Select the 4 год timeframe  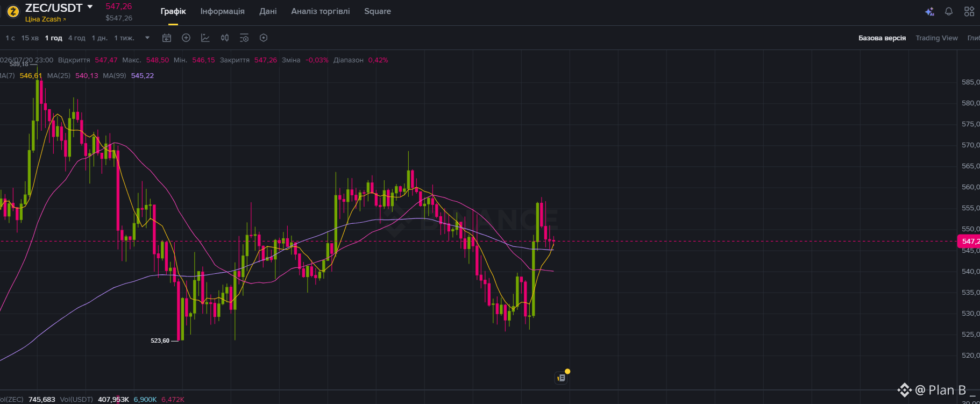click(x=76, y=38)
